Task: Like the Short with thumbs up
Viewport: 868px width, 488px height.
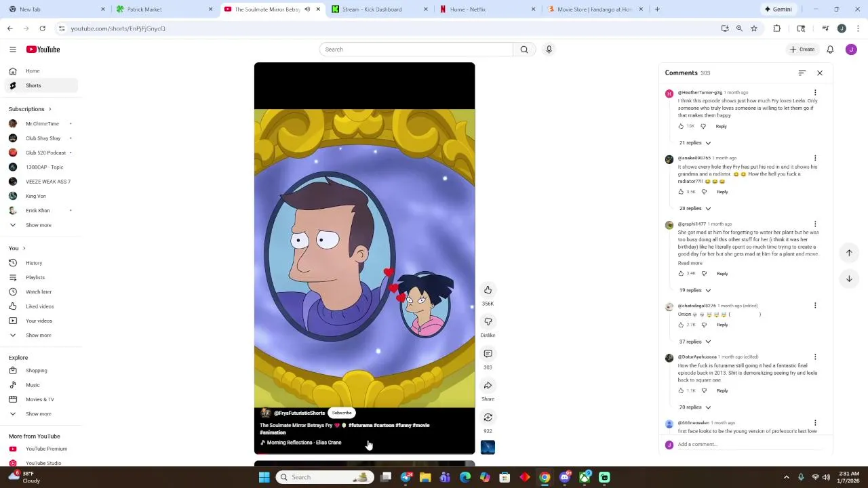Action: point(488,290)
